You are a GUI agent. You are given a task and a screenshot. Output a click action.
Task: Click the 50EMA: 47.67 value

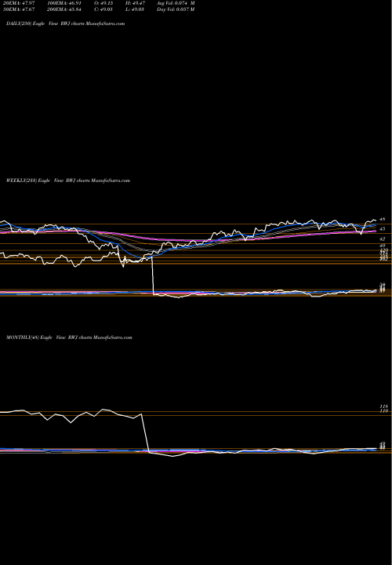coord(17,9)
